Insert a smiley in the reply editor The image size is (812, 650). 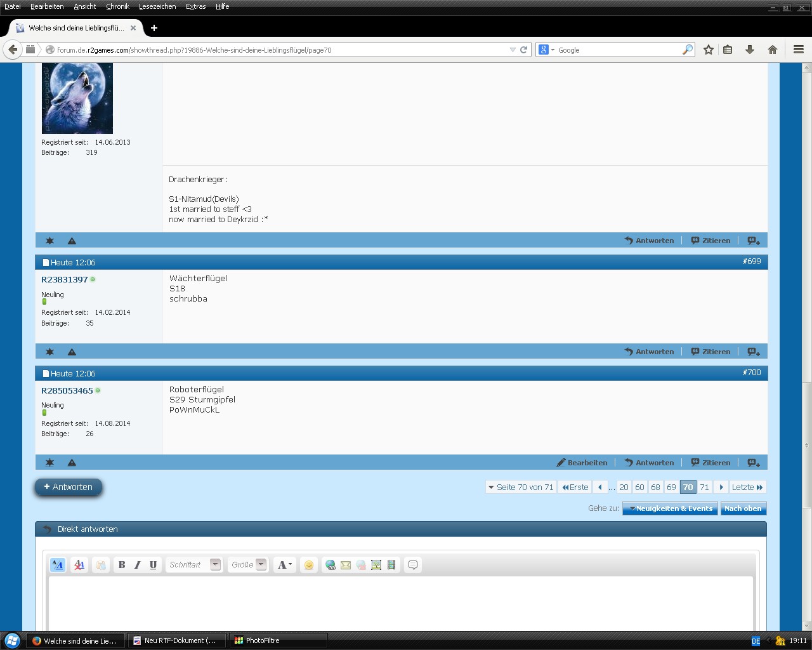309,565
